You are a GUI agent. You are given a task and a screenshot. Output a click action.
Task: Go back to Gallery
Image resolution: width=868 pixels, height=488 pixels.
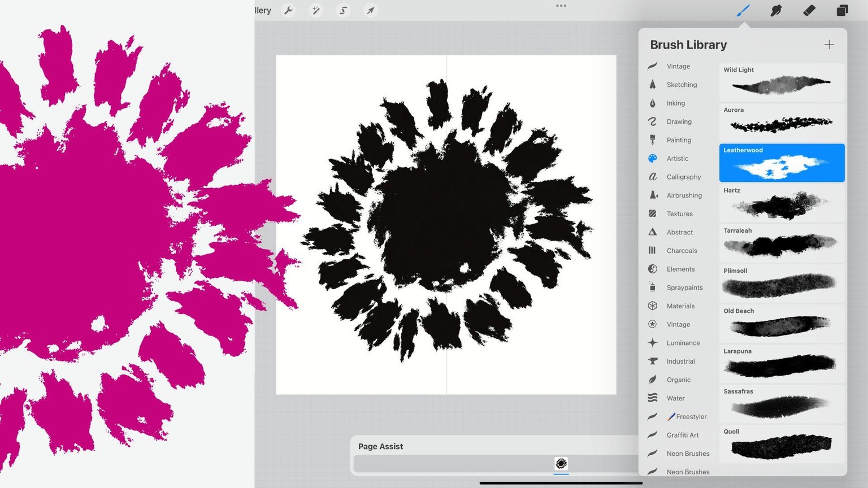point(263,10)
